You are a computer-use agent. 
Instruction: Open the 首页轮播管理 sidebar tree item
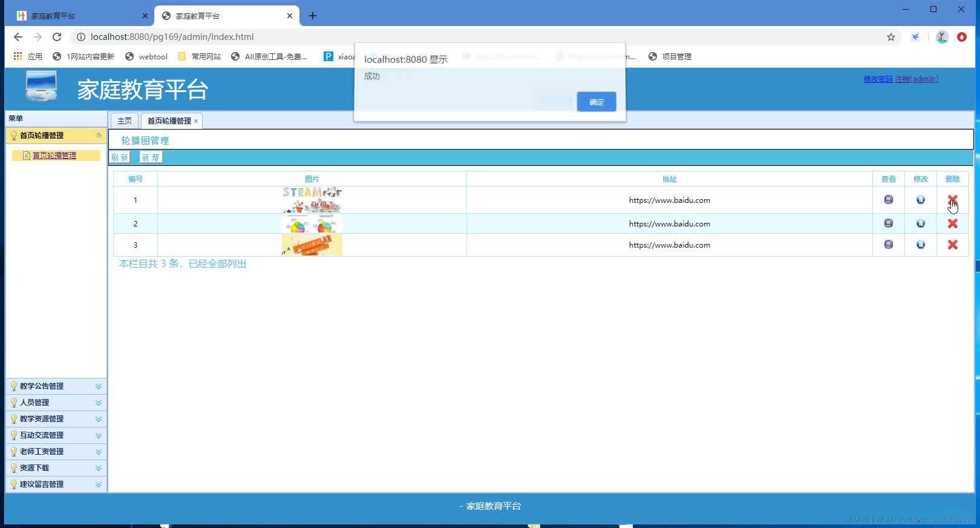click(x=54, y=156)
